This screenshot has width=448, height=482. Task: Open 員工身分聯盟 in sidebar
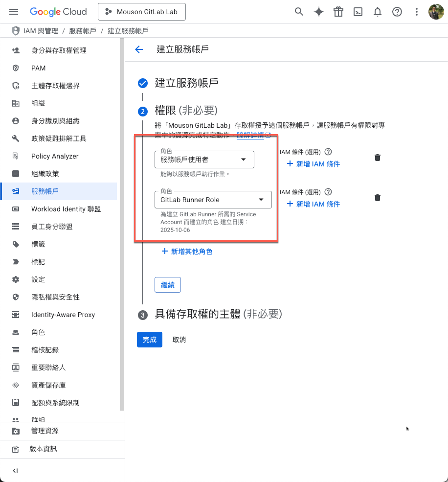[58, 227]
